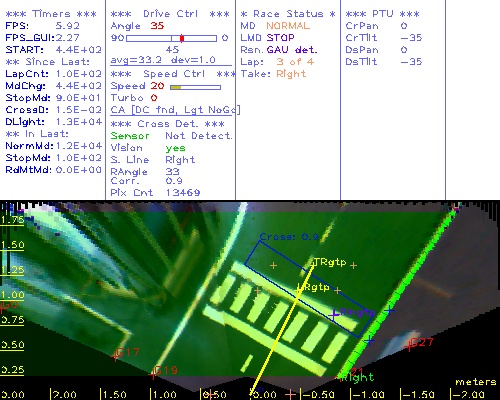
Task: Select the yellow TRgtp point label
Action: (x=330, y=262)
